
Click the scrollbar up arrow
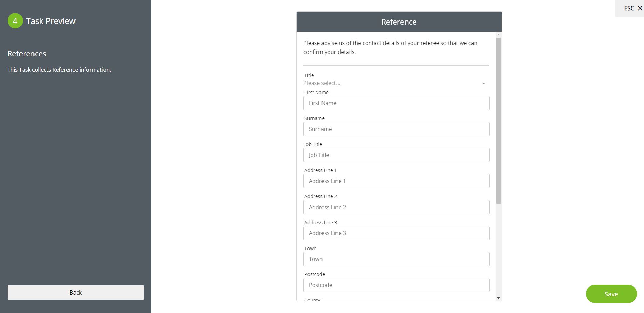498,35
